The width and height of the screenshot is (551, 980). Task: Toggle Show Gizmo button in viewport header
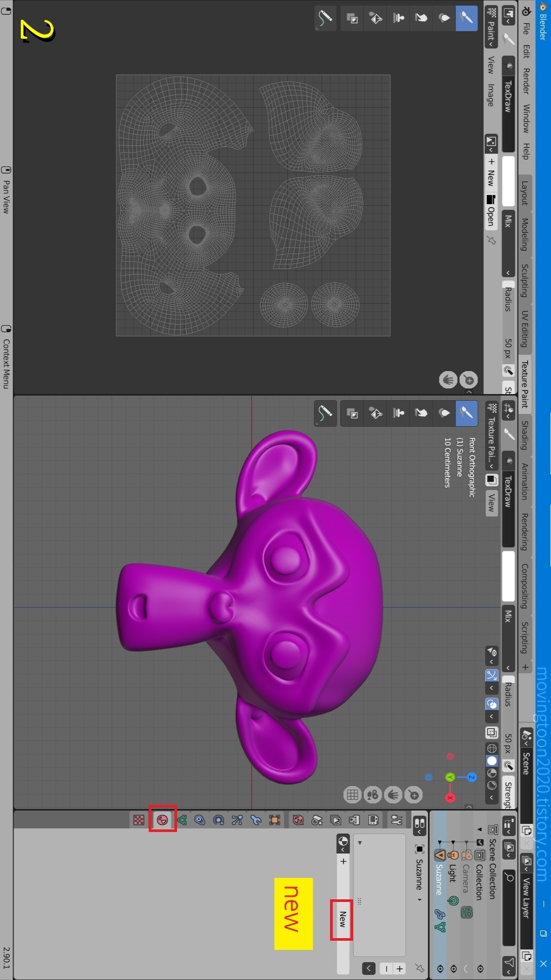pos(491,675)
